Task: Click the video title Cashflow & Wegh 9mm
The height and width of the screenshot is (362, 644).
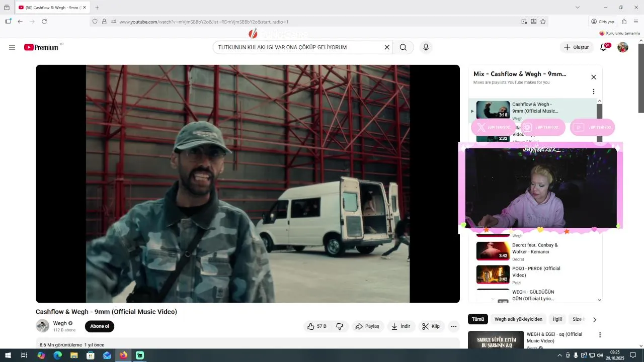Action: click(106, 312)
